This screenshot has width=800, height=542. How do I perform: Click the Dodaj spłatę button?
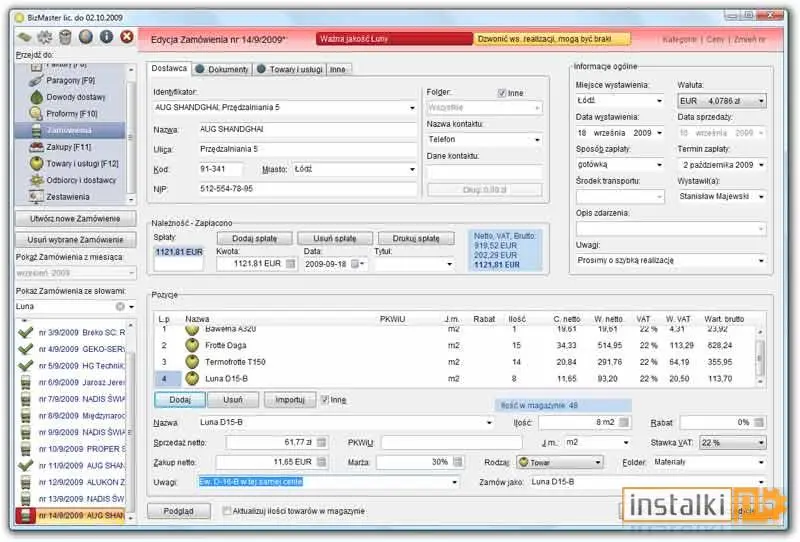point(255,238)
